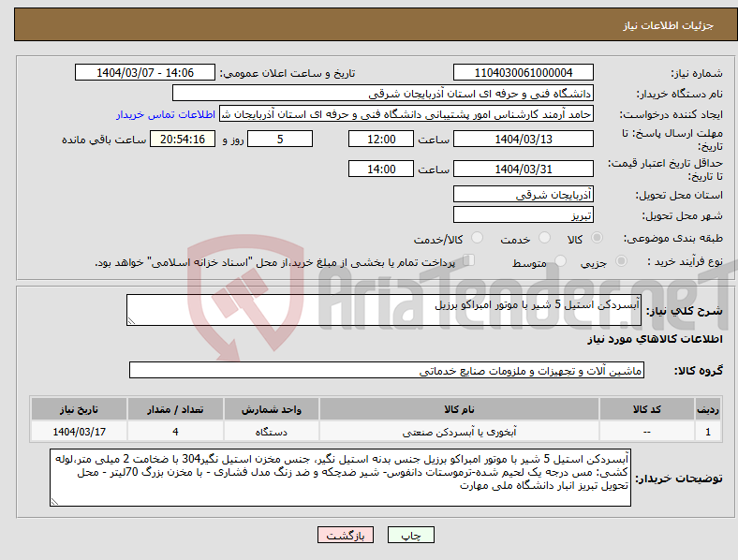Click the نام کالا column header

pyautogui.click(x=459, y=409)
